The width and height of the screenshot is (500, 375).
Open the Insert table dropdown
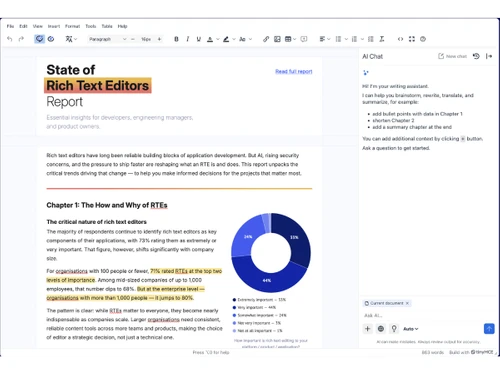coord(290,39)
